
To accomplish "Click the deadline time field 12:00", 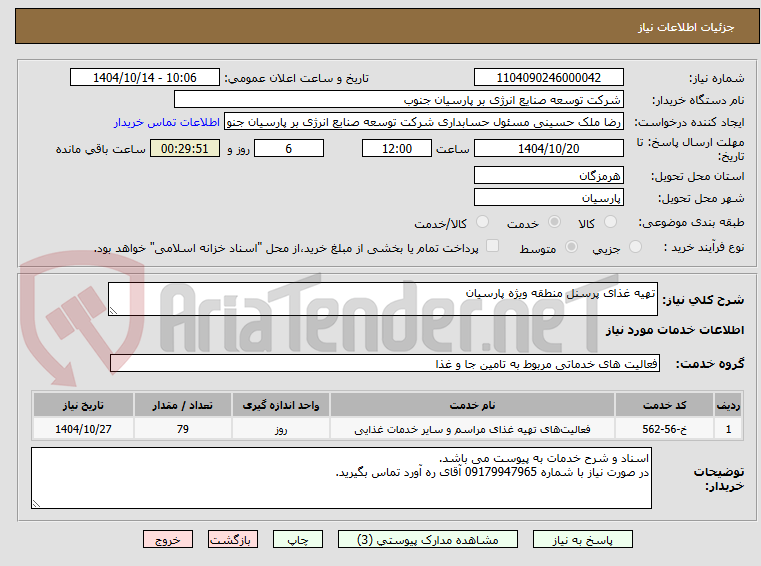I will (x=397, y=149).
